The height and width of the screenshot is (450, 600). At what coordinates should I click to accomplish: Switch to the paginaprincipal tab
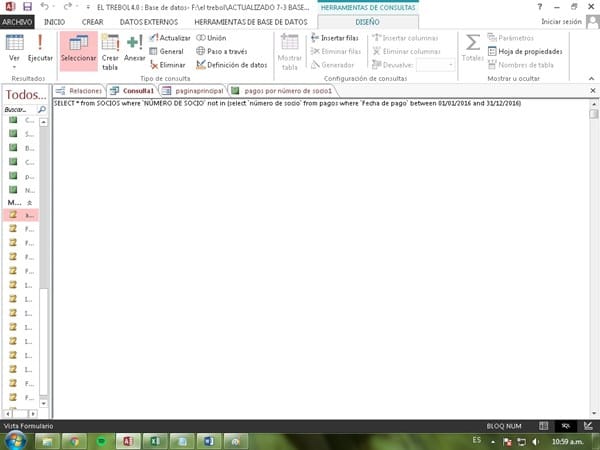tap(192, 91)
